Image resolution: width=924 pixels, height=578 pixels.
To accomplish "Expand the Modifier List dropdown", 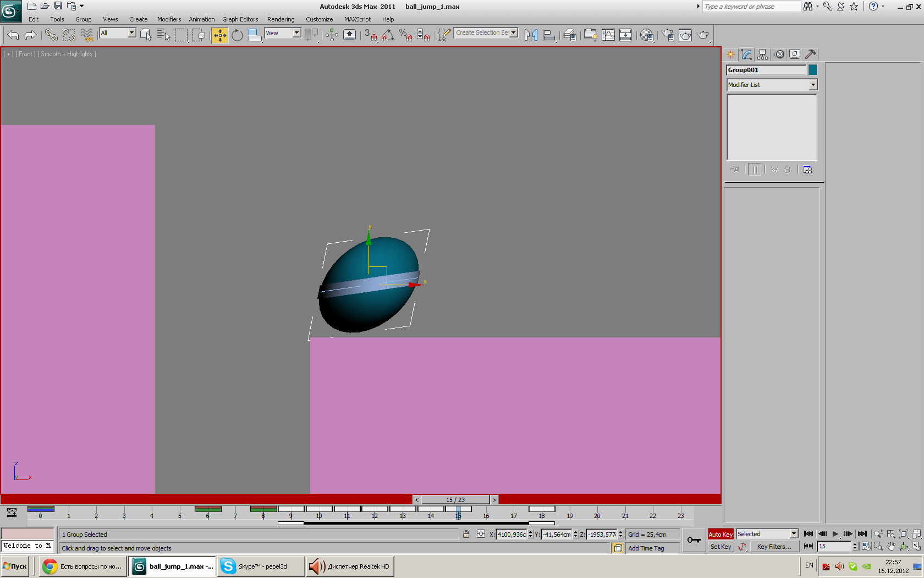I will pos(812,85).
